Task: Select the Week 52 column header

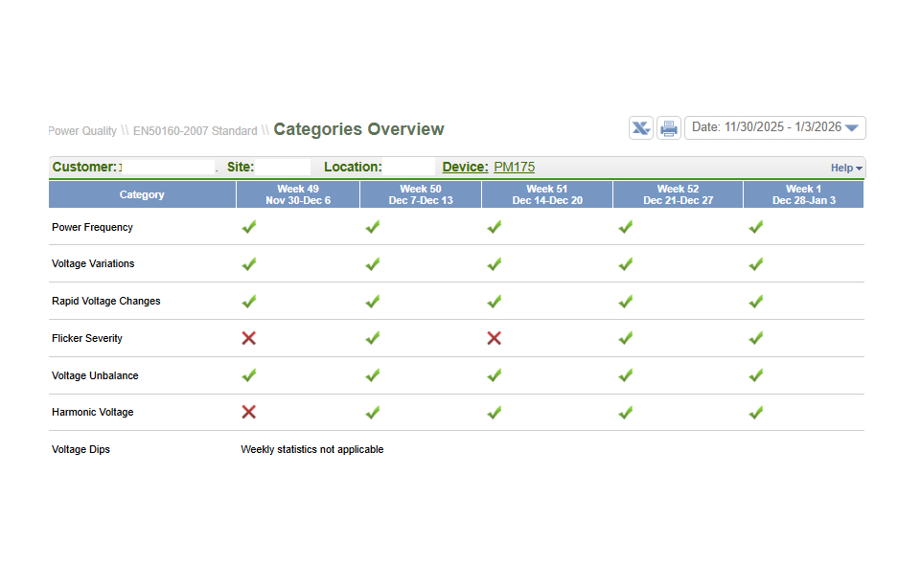Action: coord(678,194)
